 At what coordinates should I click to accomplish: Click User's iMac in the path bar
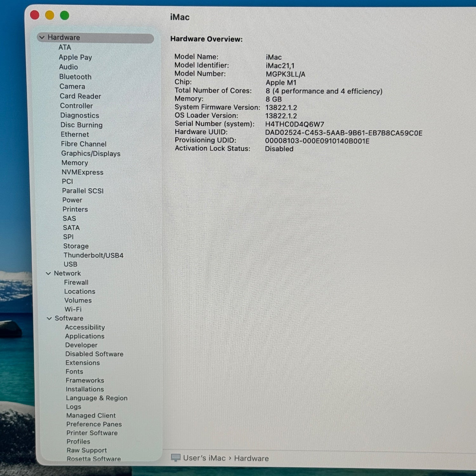pyautogui.click(x=204, y=458)
